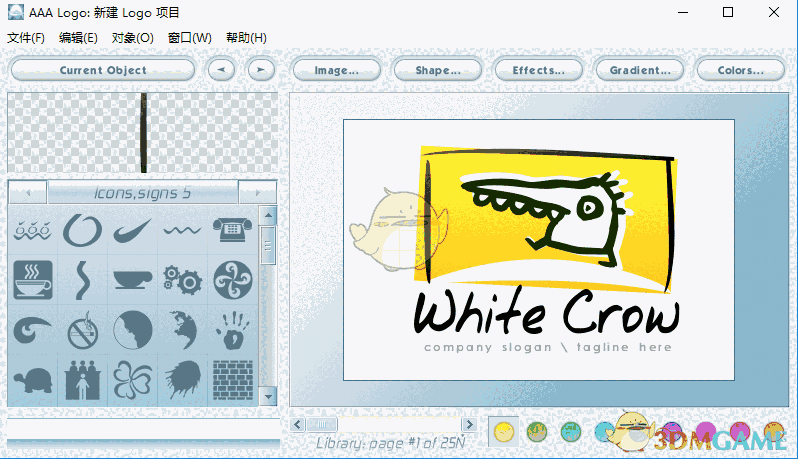Image resolution: width=798 pixels, height=459 pixels.
Task: Open the 窗口(W) menu
Action: [189, 38]
